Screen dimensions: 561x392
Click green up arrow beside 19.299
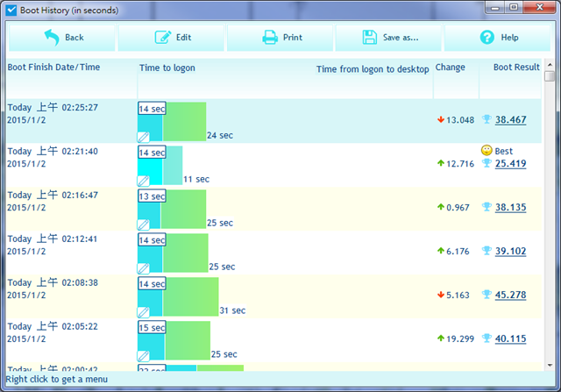point(441,339)
